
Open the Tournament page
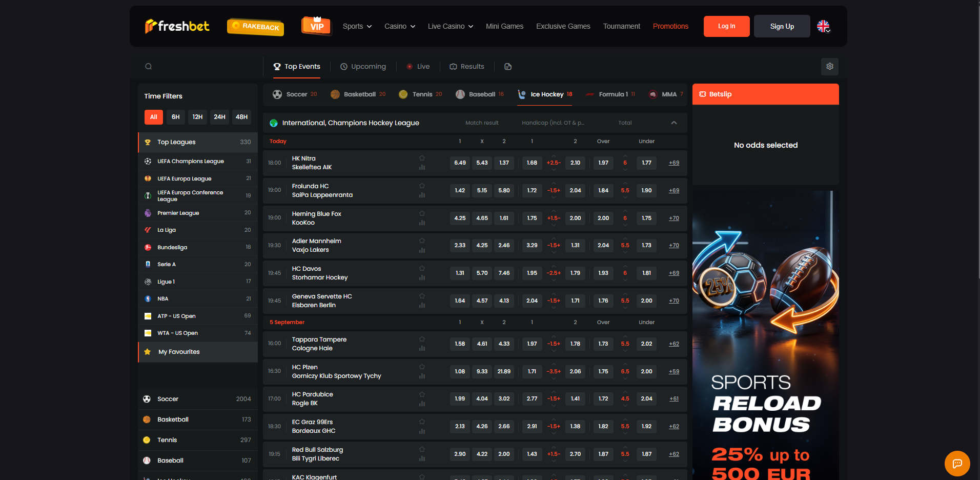click(x=621, y=26)
